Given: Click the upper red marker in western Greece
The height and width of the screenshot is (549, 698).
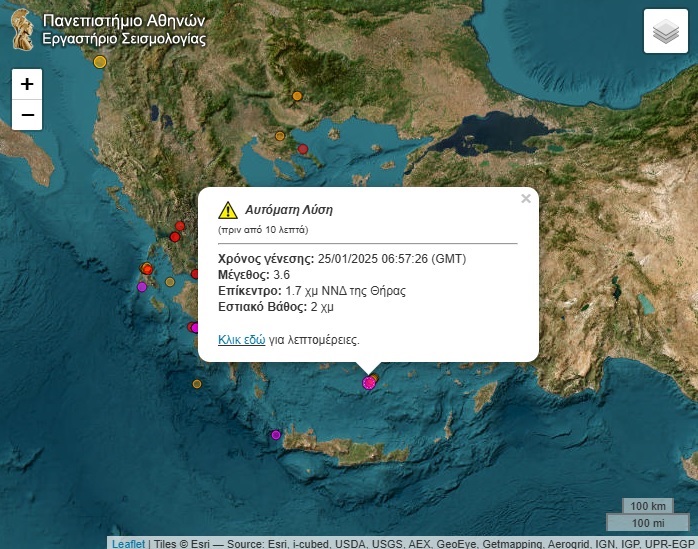Looking at the screenshot, I should 181,226.
